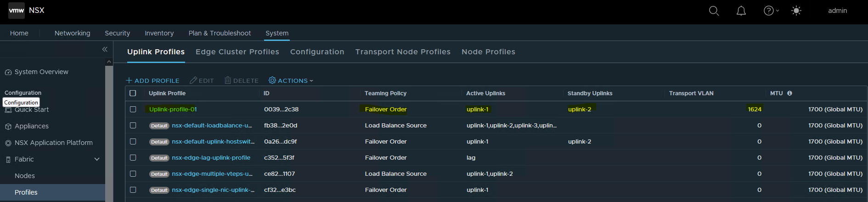Switch to Configuration sub-tab

coord(317,52)
